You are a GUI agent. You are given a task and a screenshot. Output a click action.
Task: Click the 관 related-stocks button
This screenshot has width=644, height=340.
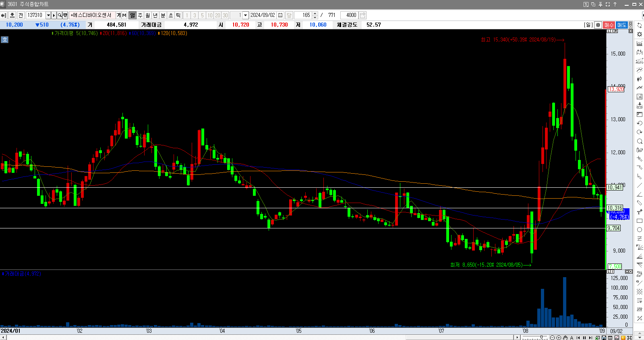point(65,15)
